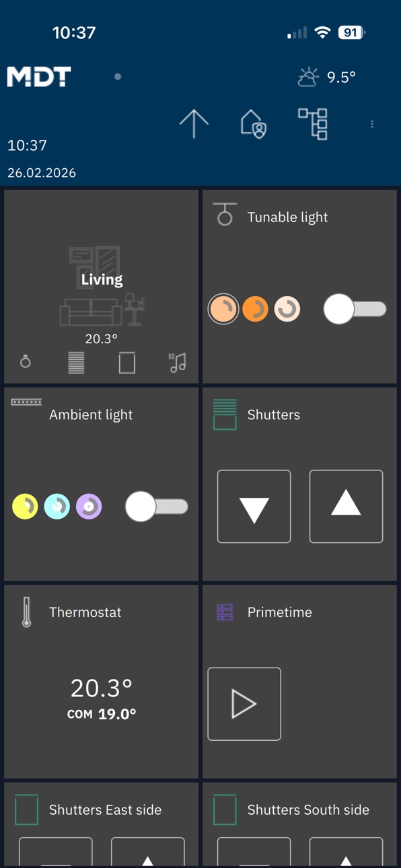
Task: Toggle the Tunable light switch
Action: pyautogui.click(x=355, y=310)
